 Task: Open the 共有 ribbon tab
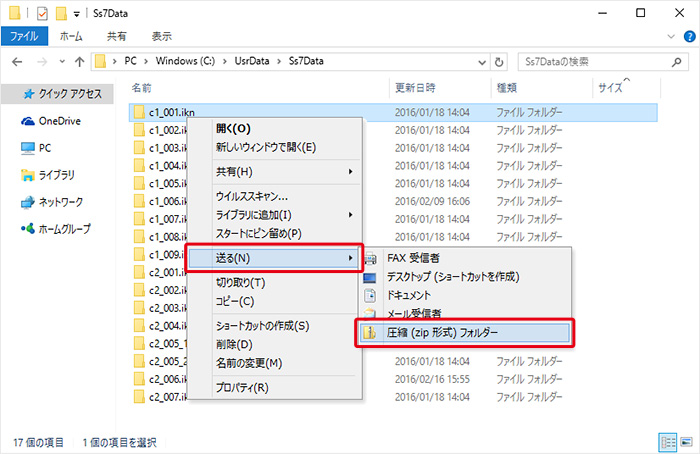point(117,36)
